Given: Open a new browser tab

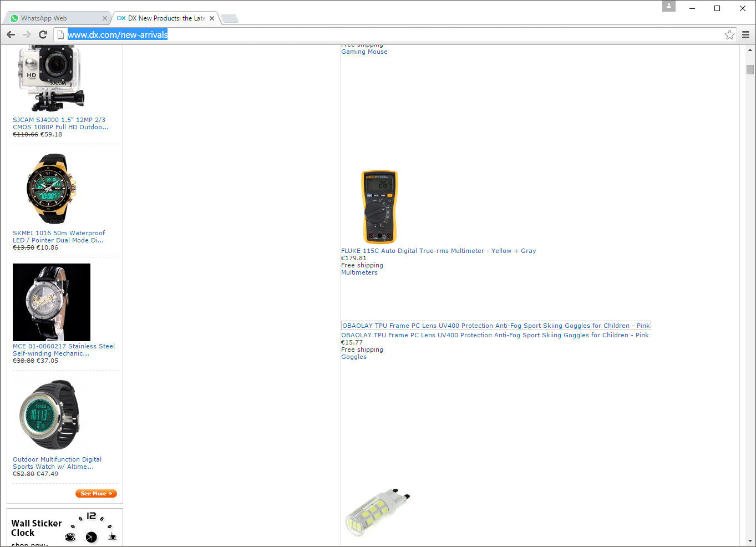Looking at the screenshot, I should [x=230, y=18].
